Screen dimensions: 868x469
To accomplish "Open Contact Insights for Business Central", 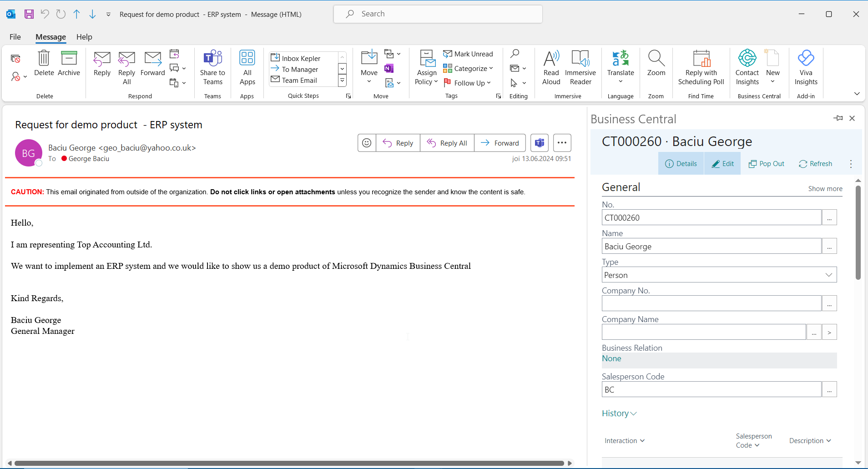I will click(747, 68).
